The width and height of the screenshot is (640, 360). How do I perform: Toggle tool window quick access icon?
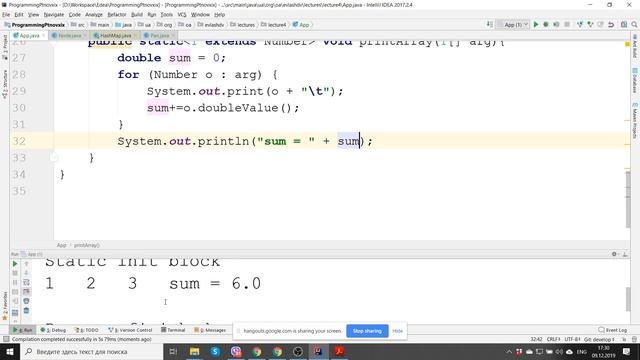coord(6,339)
